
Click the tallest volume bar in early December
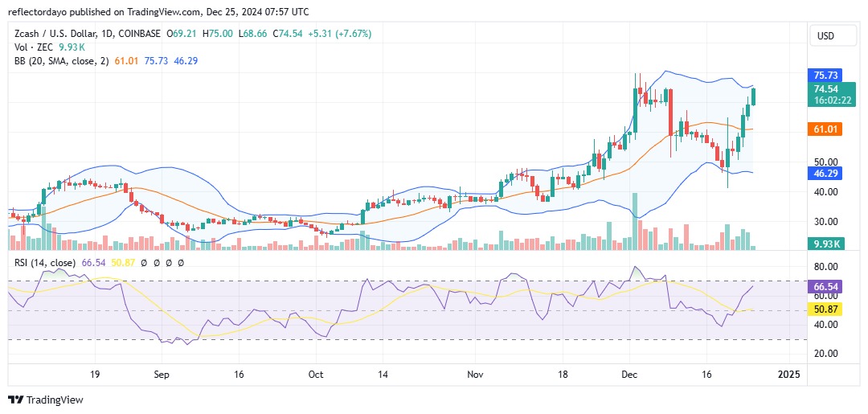635,221
